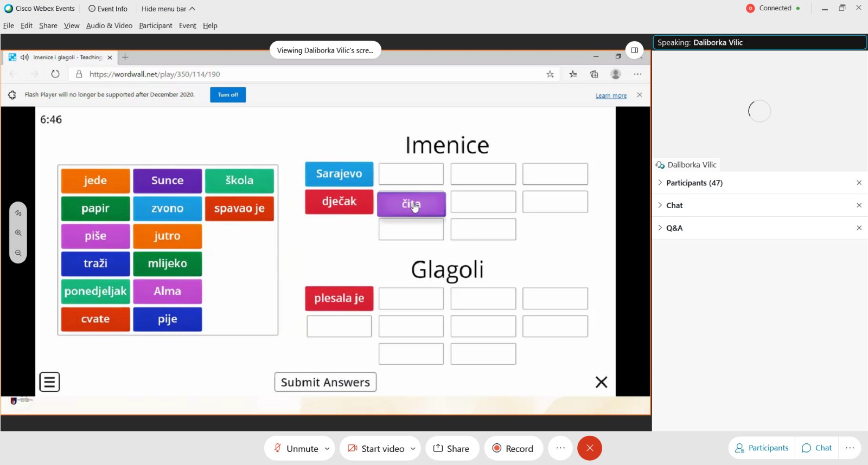
Task: Toggle the side panel layout icon
Action: tap(634, 50)
